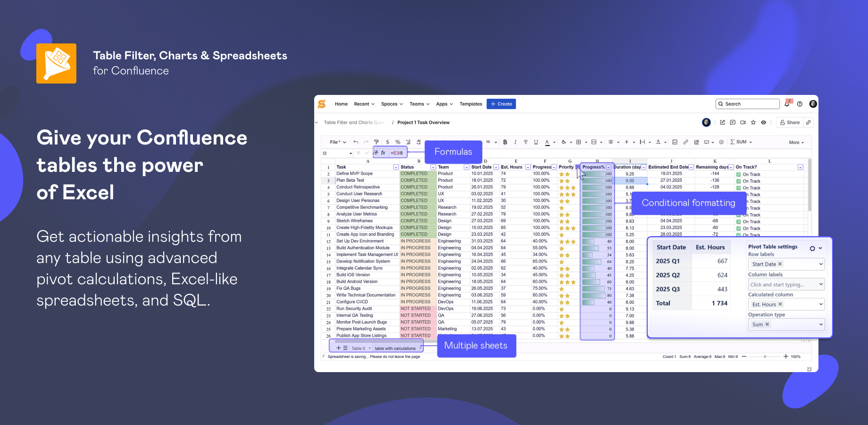Open the Start Date column filter dropdown
Screen dimensions: 868x425
(496, 167)
